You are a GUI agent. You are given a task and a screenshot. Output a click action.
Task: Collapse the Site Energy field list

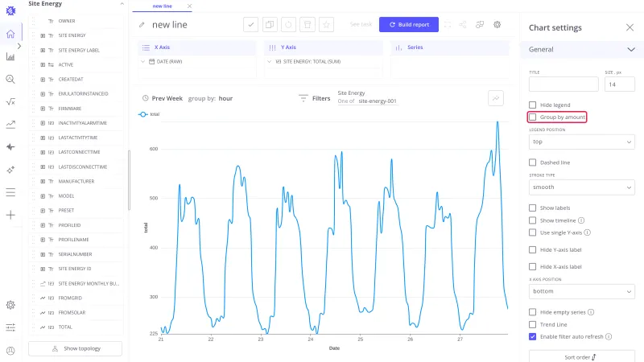tap(122, 4)
